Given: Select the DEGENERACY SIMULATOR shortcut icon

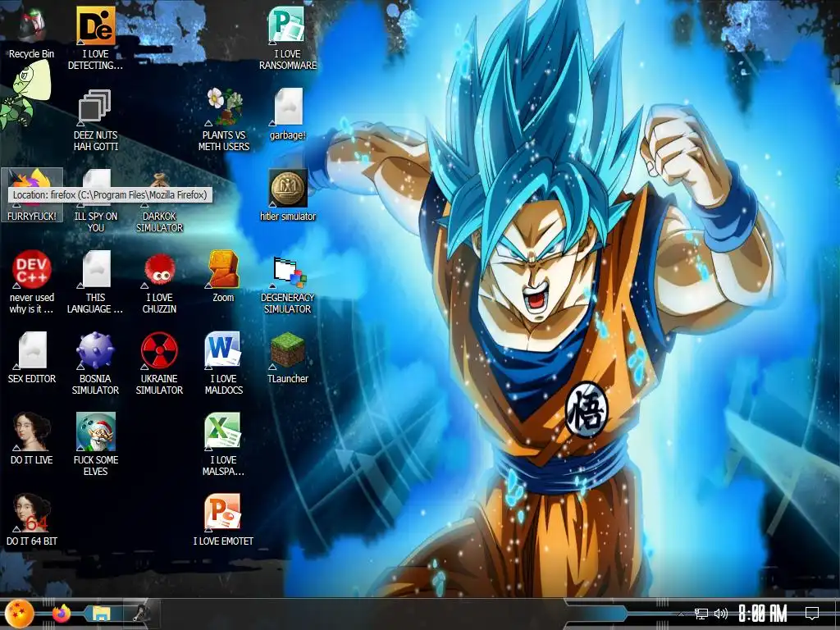Looking at the screenshot, I should click(290, 271).
